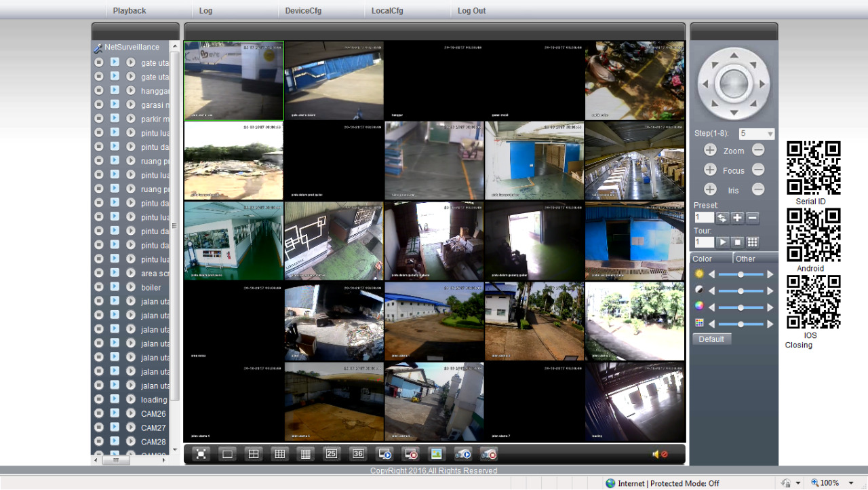Take a snapshot of the video
Viewport: 868px width, 490px height.
coord(437,453)
